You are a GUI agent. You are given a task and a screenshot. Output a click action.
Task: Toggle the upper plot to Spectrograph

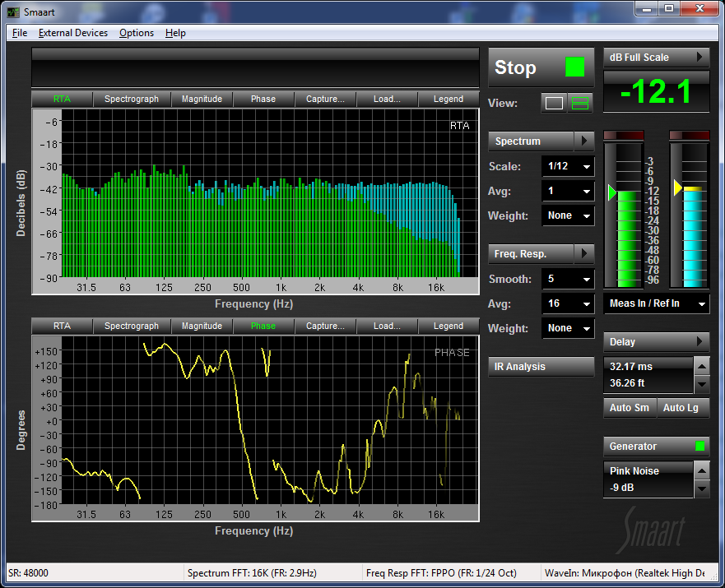[131, 100]
